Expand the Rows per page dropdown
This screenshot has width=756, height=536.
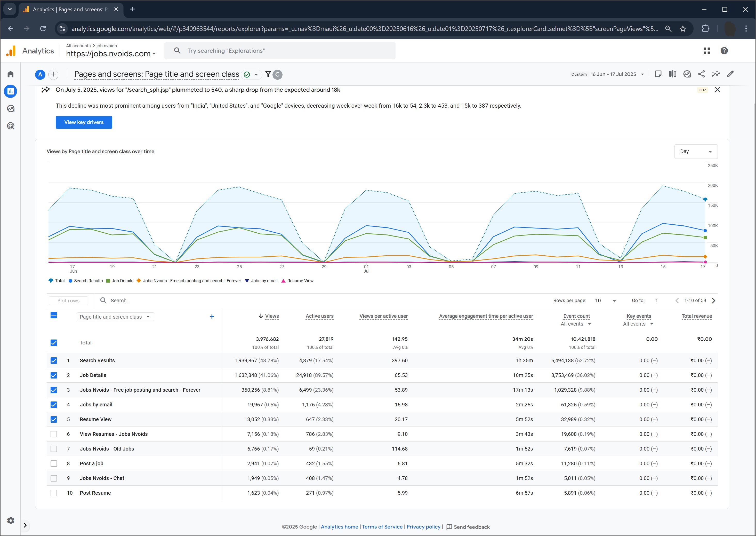(x=605, y=300)
